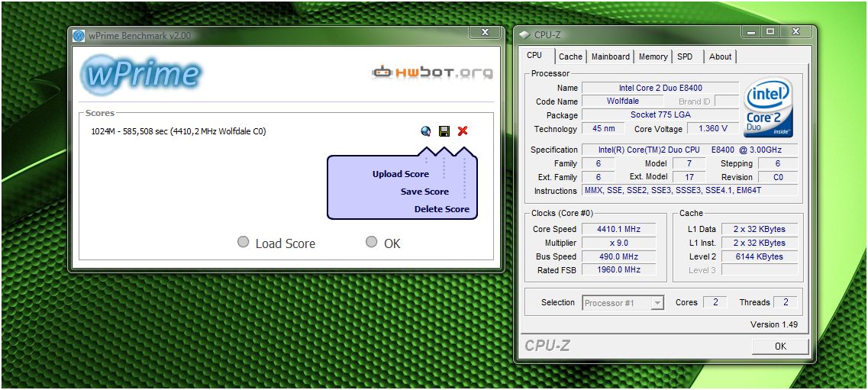Click the Code Name value Wolfdale
868x390 pixels.
point(623,102)
